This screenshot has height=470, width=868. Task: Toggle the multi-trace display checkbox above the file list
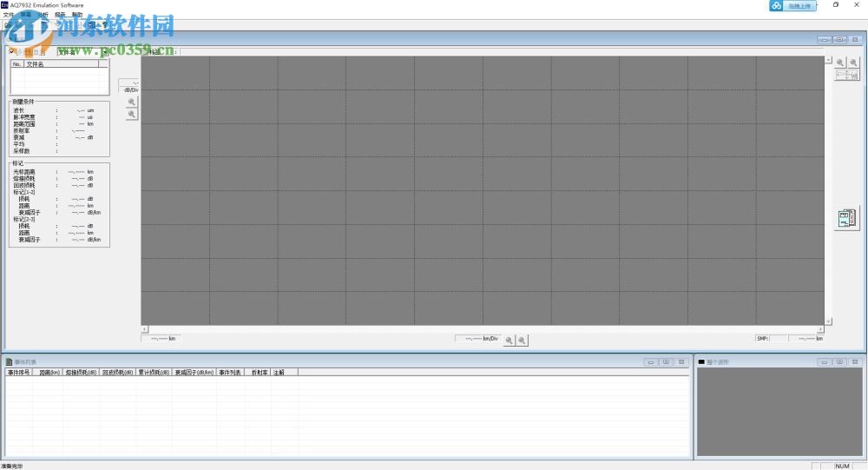(11, 51)
